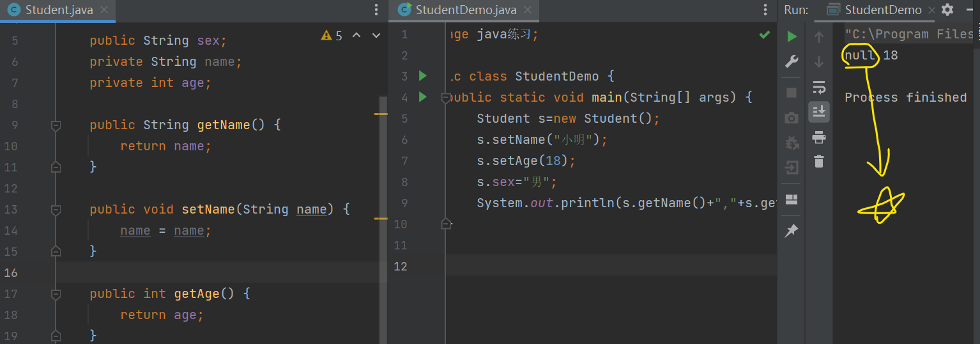Screen dimensions: 980x344
Task: Click line number 12 in StudentDemo.java
Action: (400, 266)
